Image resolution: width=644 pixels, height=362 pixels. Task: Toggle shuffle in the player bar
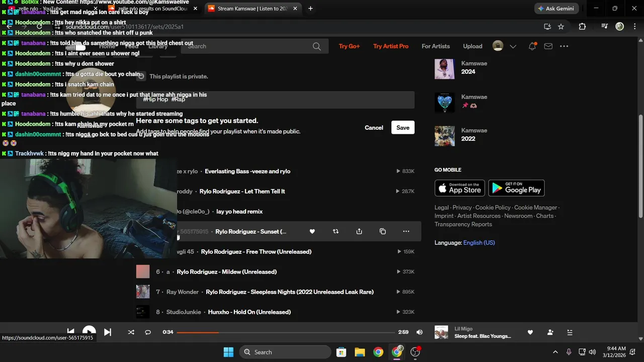click(x=131, y=332)
